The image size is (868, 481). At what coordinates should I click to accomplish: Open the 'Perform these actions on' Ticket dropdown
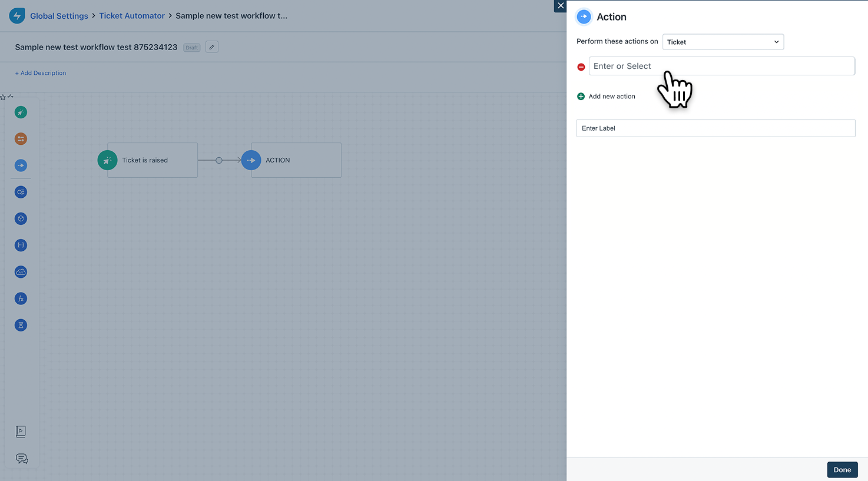(723, 42)
